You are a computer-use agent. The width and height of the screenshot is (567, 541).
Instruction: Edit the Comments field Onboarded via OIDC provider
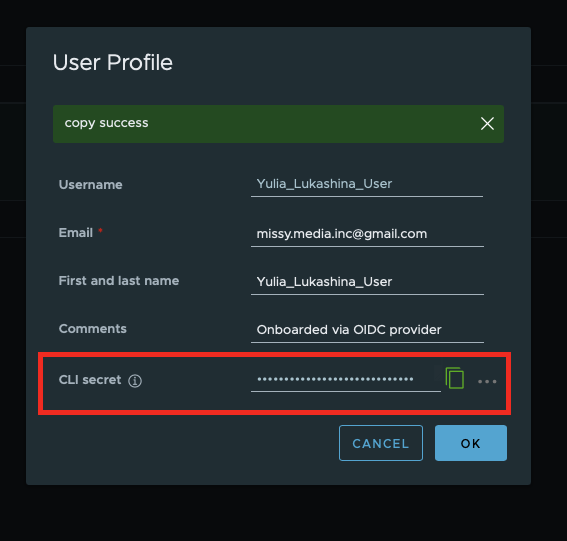pos(367,331)
